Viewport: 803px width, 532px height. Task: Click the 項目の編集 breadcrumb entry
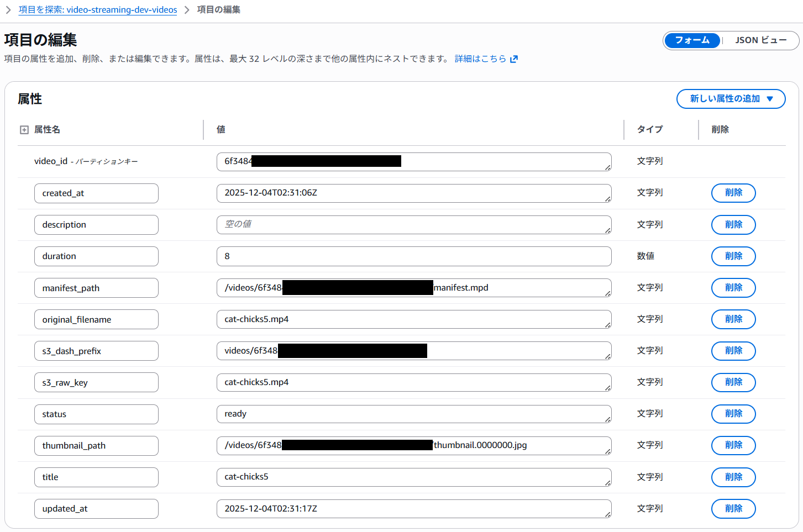218,9
